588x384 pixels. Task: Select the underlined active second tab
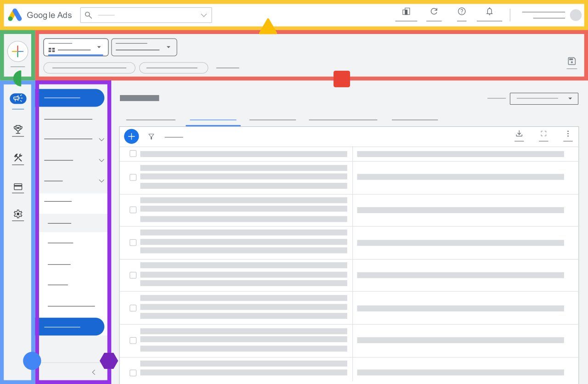(213, 119)
